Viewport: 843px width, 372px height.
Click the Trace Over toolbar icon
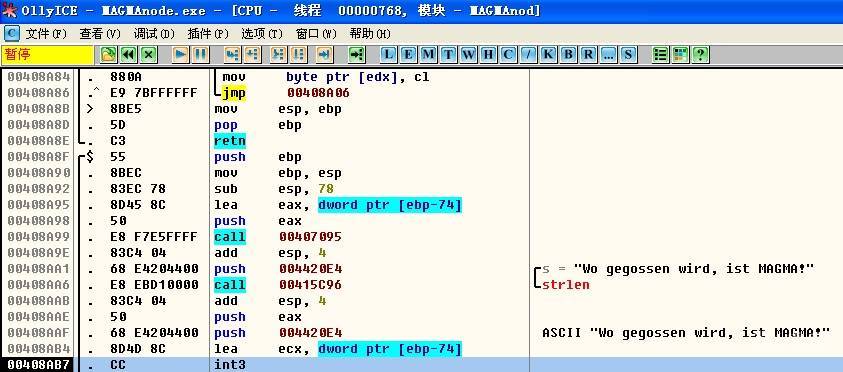point(298,54)
